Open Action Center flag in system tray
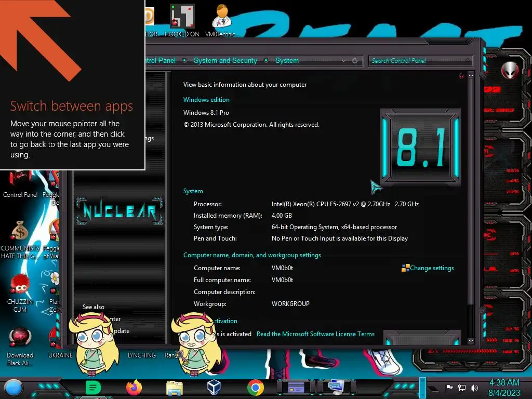Viewport: 532px width, 399px height. point(449,388)
